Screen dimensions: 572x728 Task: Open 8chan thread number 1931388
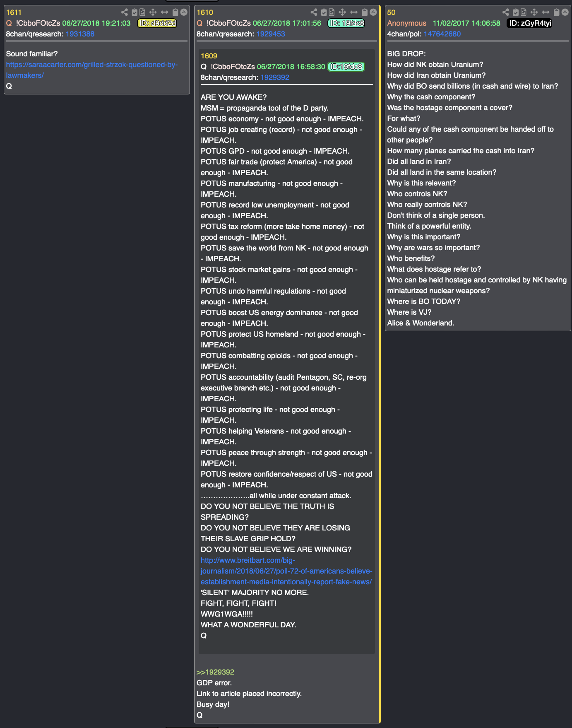pos(80,34)
